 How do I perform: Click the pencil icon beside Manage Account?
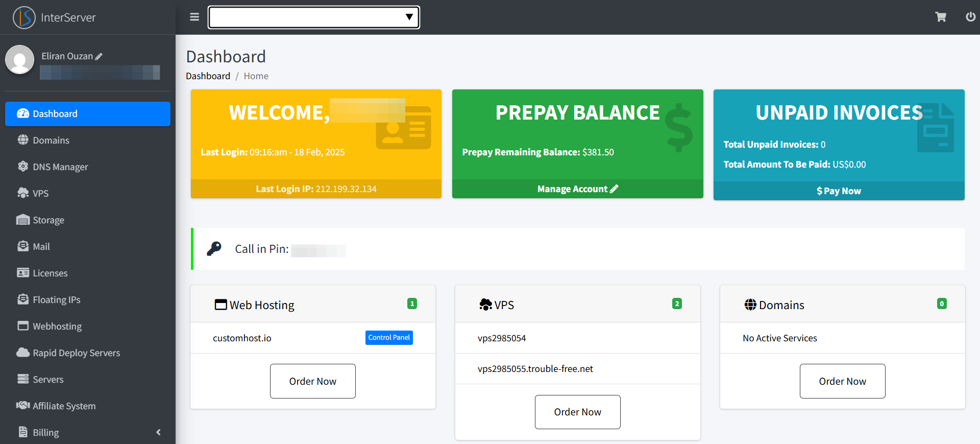pyautogui.click(x=614, y=189)
